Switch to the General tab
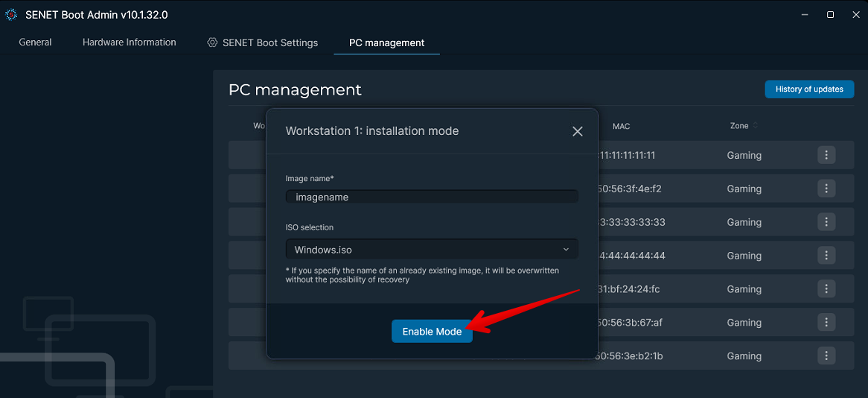This screenshot has height=398, width=868. [35, 42]
